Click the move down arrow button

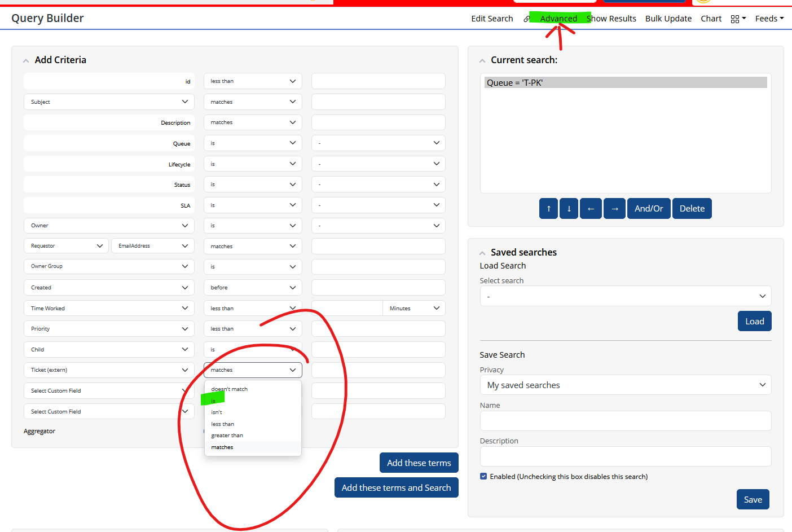pos(569,208)
